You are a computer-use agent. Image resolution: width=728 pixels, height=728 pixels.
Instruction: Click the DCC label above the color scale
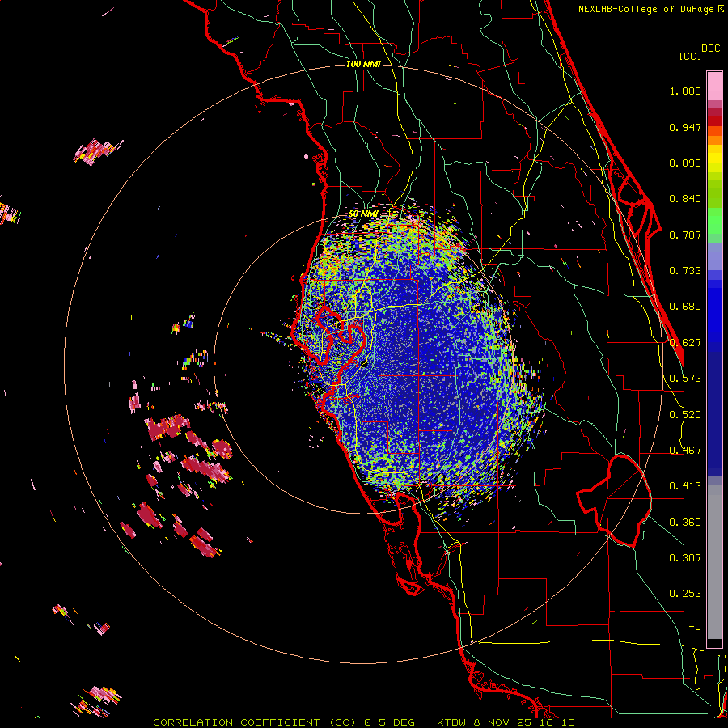[710, 49]
